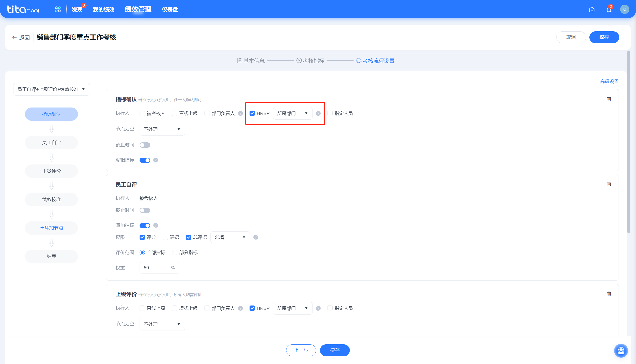Open 高级设置 link
Screen dimensions: 636x364
click(x=609, y=81)
